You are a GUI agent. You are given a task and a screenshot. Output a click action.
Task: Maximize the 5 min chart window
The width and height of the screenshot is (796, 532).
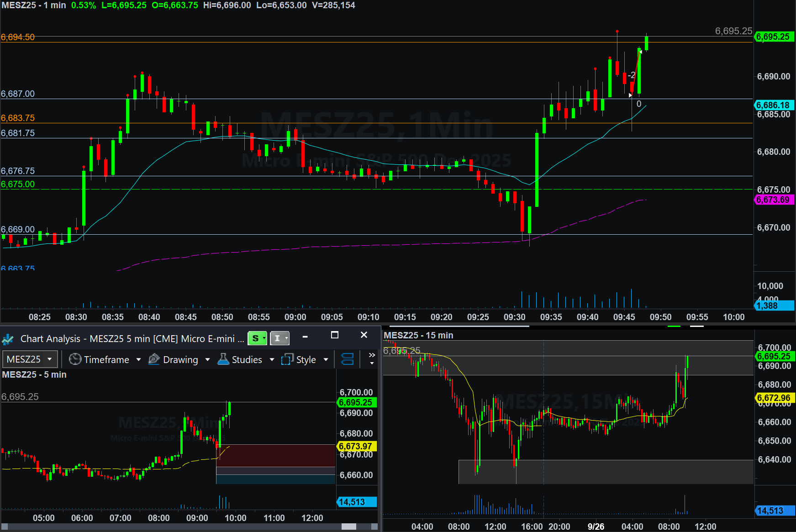pyautogui.click(x=335, y=335)
